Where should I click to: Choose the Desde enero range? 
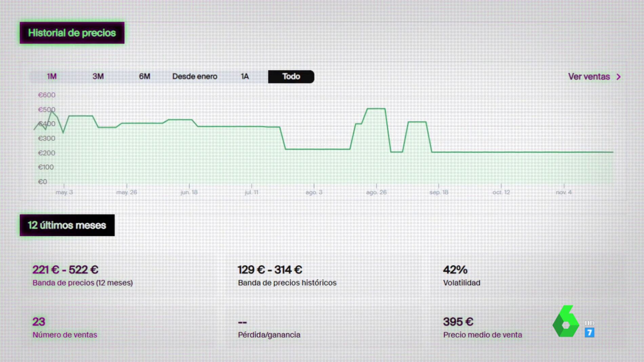coord(195,77)
